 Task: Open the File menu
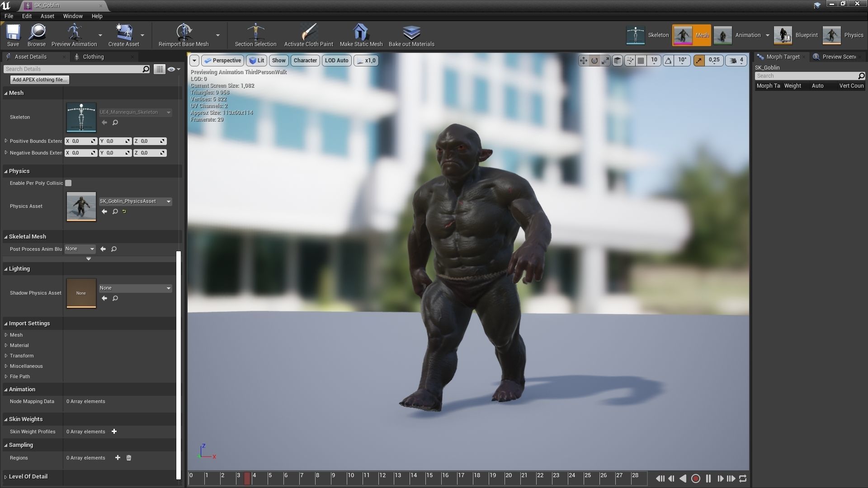point(9,16)
